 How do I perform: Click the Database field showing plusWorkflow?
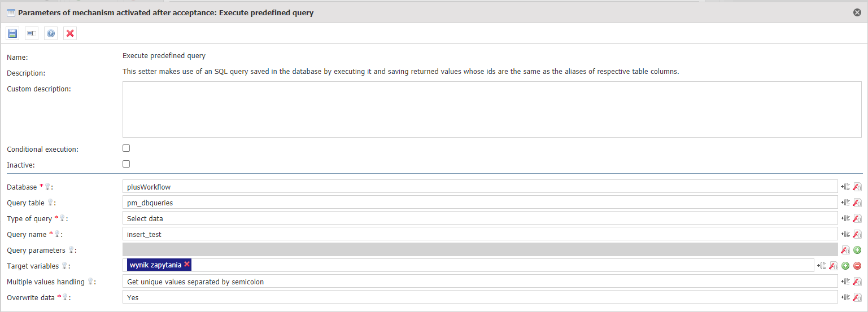[480, 187]
